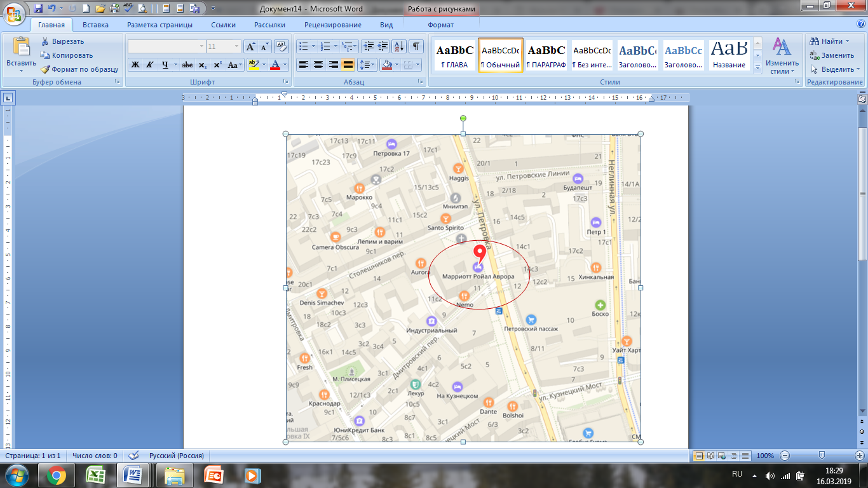This screenshot has height=488, width=868.
Task: Open the font name combo box
Action: pos(166,46)
